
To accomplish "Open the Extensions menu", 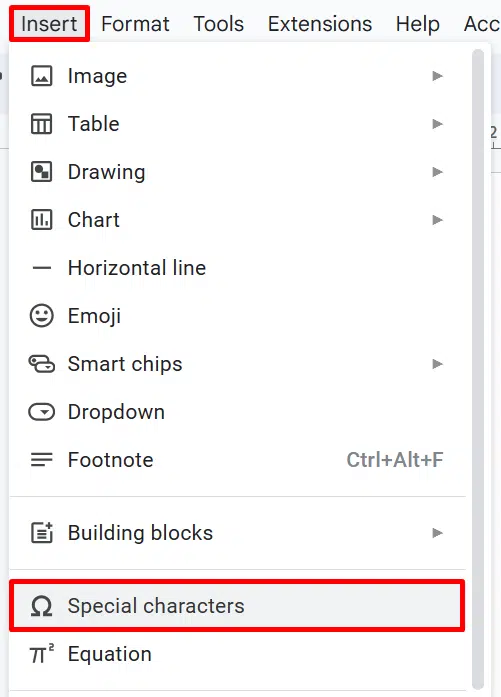I will click(320, 24).
